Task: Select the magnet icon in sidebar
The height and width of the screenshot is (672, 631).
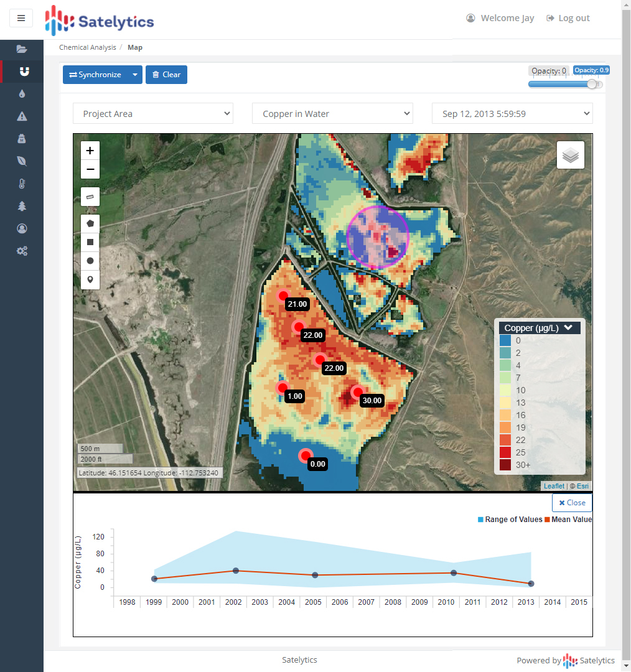Action: coord(24,71)
